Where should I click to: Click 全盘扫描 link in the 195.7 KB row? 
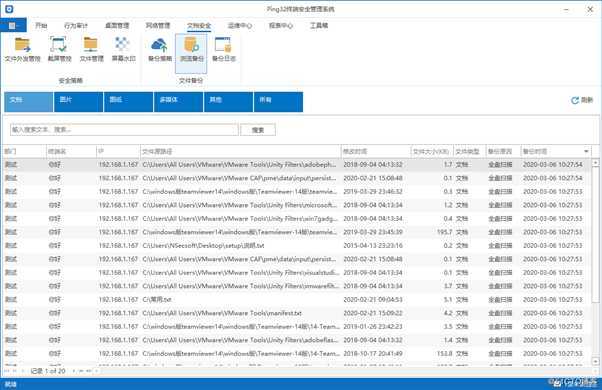tap(500, 232)
